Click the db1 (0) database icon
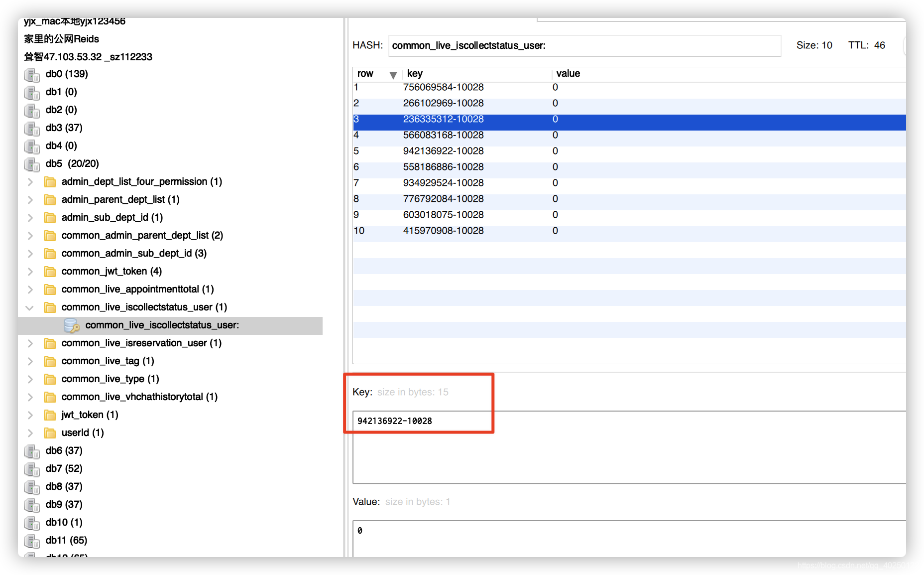 (x=32, y=93)
